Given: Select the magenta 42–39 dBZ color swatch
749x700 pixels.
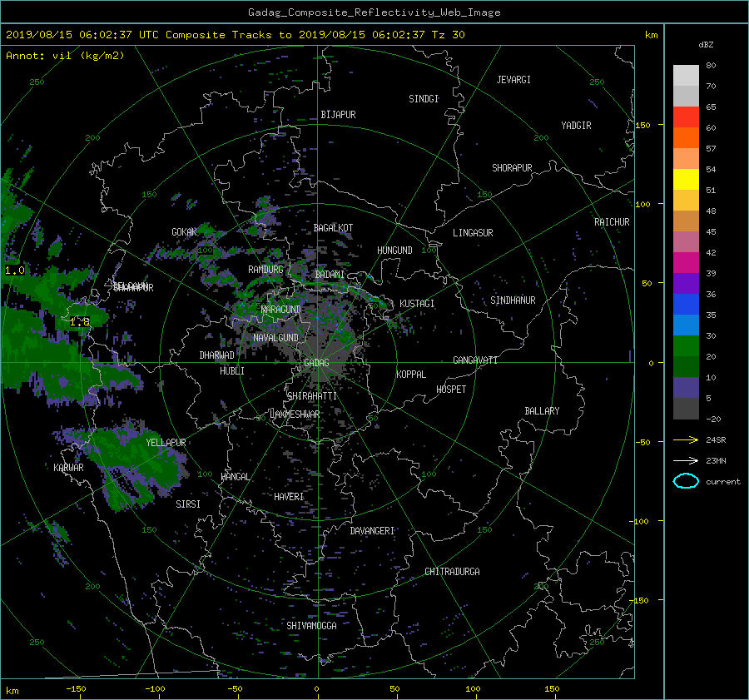Looking at the screenshot, I should pos(686,263).
